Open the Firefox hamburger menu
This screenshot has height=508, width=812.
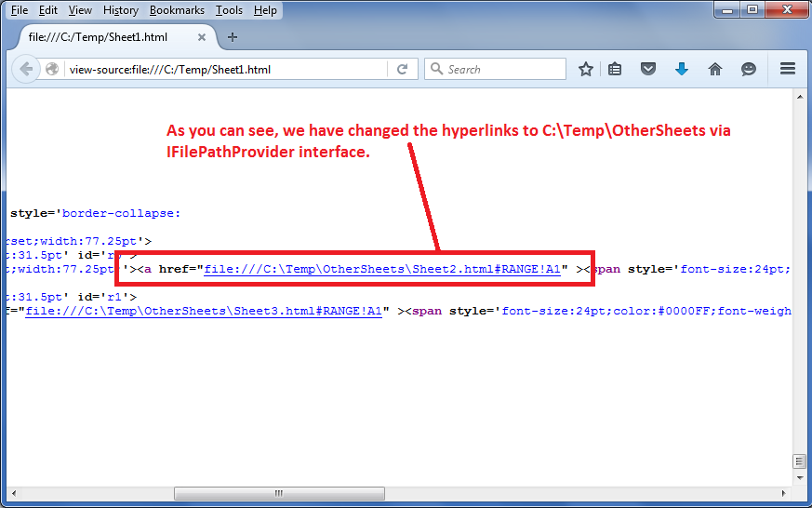pyautogui.click(x=788, y=69)
